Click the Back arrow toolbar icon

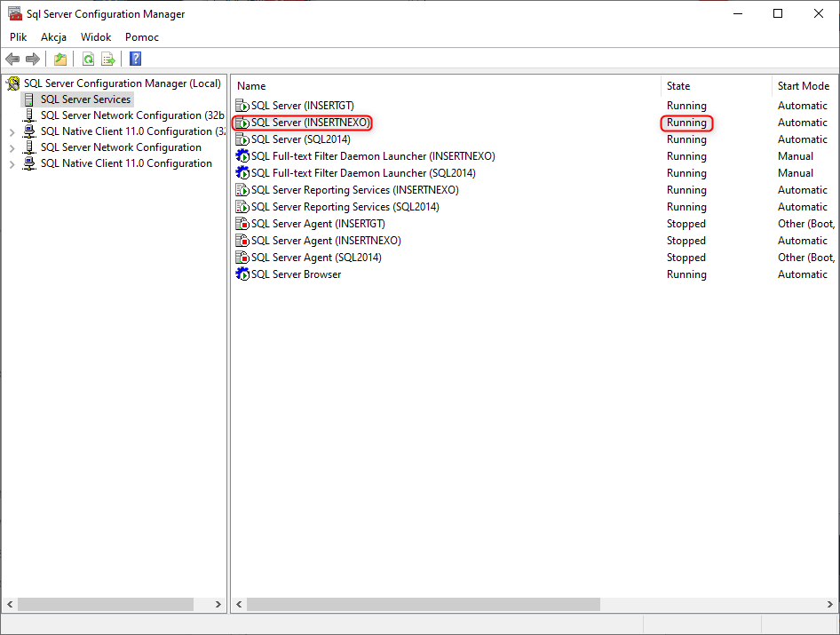[x=12, y=59]
